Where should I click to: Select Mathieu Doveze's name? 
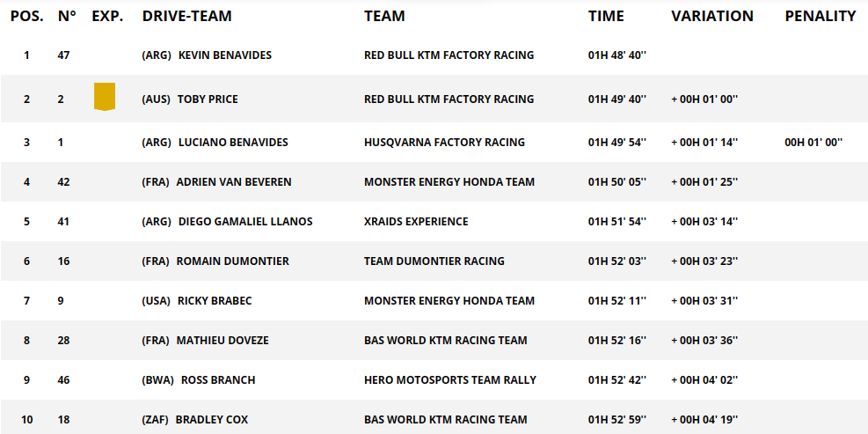[x=222, y=341]
